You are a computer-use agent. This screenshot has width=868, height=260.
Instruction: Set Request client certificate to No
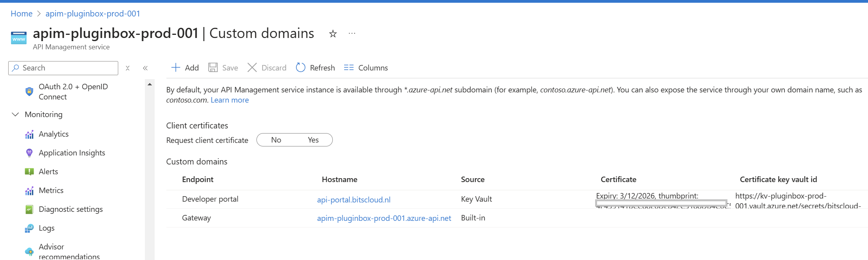(x=276, y=140)
